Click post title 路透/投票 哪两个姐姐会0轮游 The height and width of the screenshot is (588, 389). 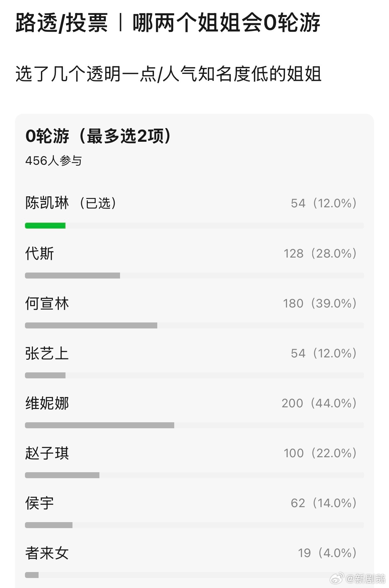click(x=168, y=23)
